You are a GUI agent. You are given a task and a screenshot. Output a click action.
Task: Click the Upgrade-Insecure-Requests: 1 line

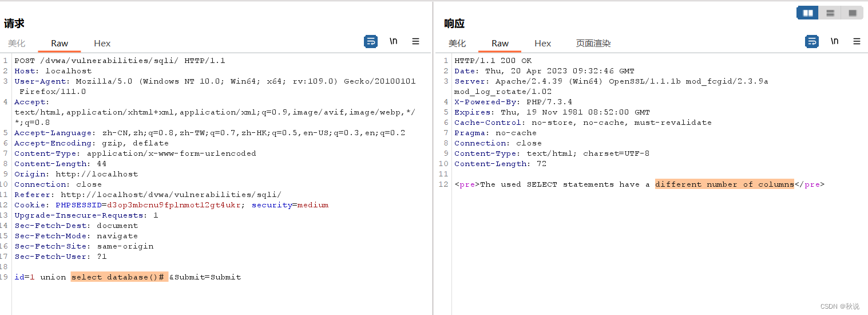(x=86, y=215)
